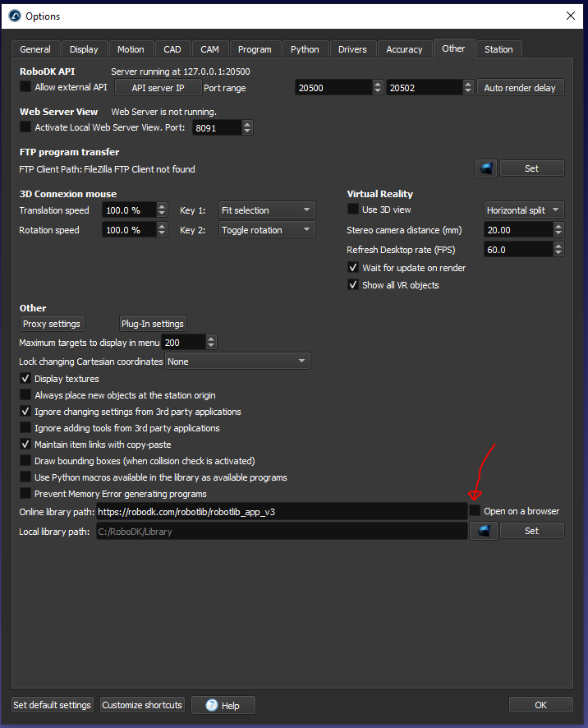Expand the Horizontal split dropdown
Image resolution: width=588 pixels, height=728 pixels.
[523, 210]
